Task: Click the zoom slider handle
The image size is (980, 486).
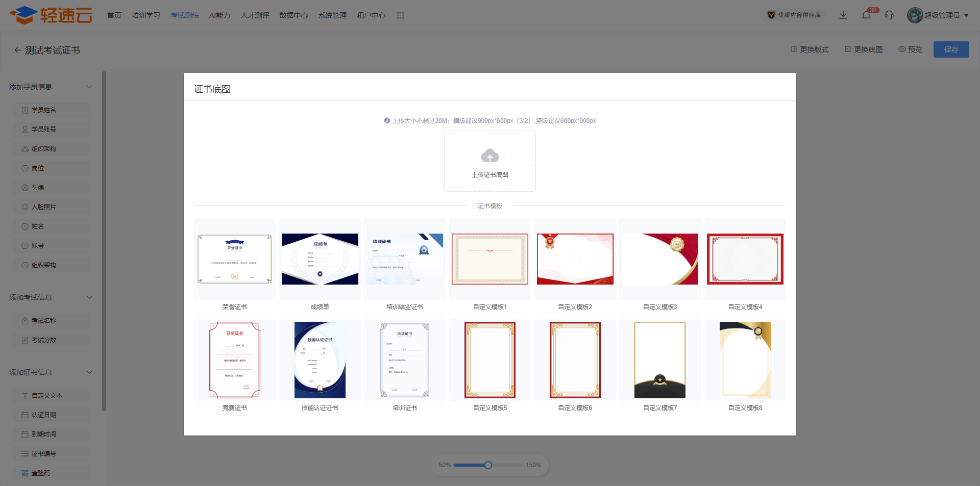Action: [488, 465]
